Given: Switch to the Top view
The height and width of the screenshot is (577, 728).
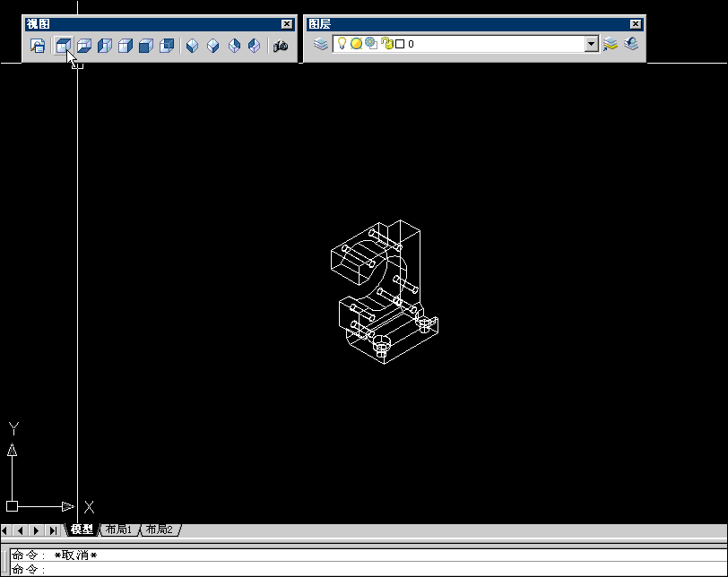Looking at the screenshot, I should pyautogui.click(x=63, y=46).
